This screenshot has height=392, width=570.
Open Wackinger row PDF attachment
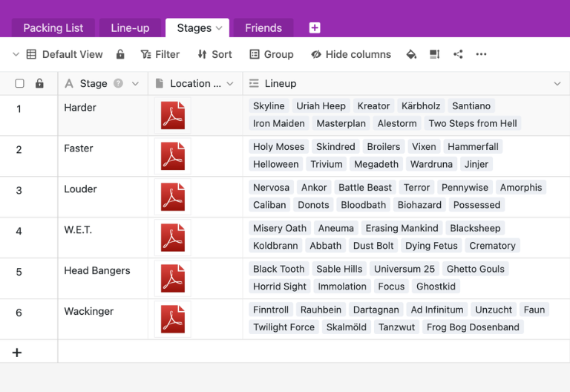pos(173,319)
